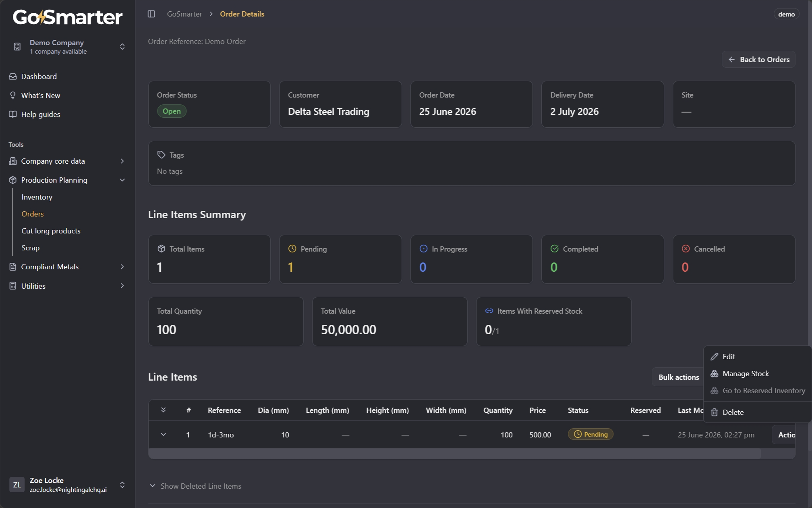Open Inventory under Production Planning

[x=37, y=197]
